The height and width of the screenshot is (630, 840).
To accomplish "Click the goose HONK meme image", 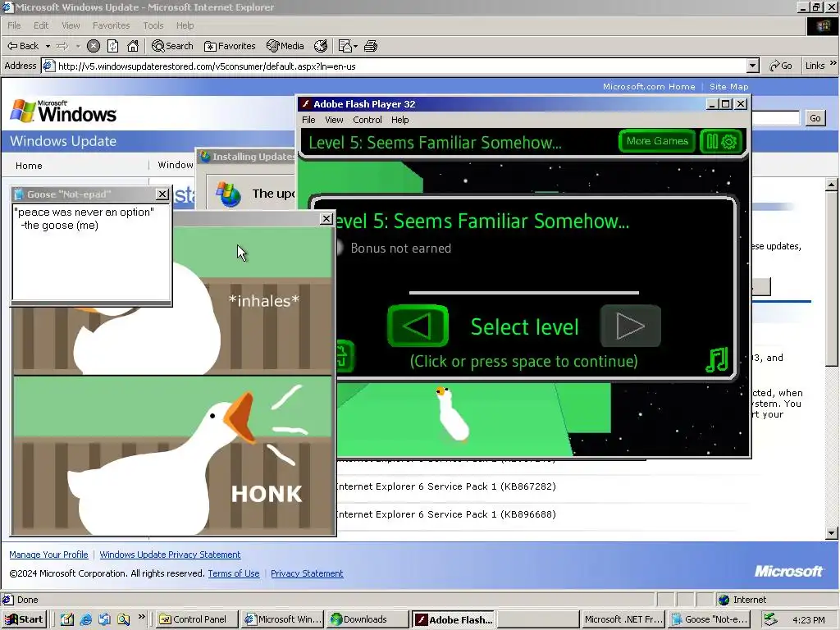I will tap(173, 454).
